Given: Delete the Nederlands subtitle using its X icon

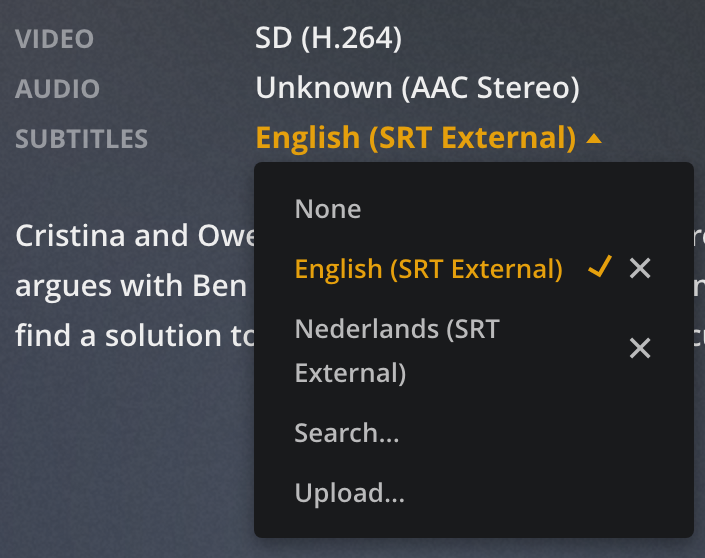Looking at the screenshot, I should [640, 348].
